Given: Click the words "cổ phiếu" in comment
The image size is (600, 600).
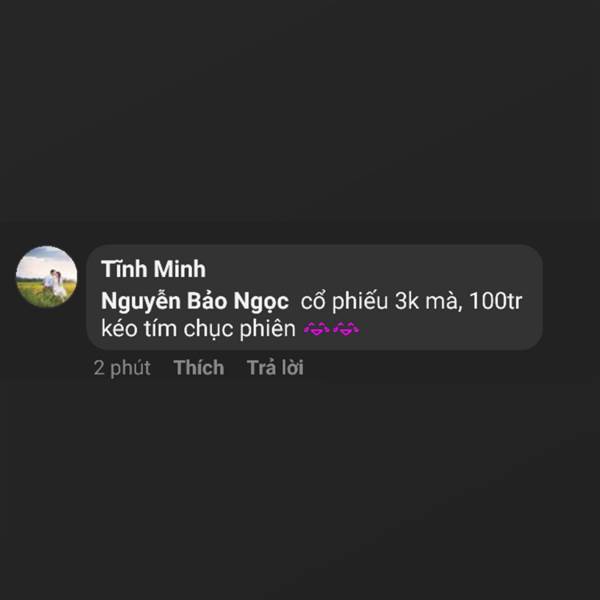Looking at the screenshot, I should point(344,302).
